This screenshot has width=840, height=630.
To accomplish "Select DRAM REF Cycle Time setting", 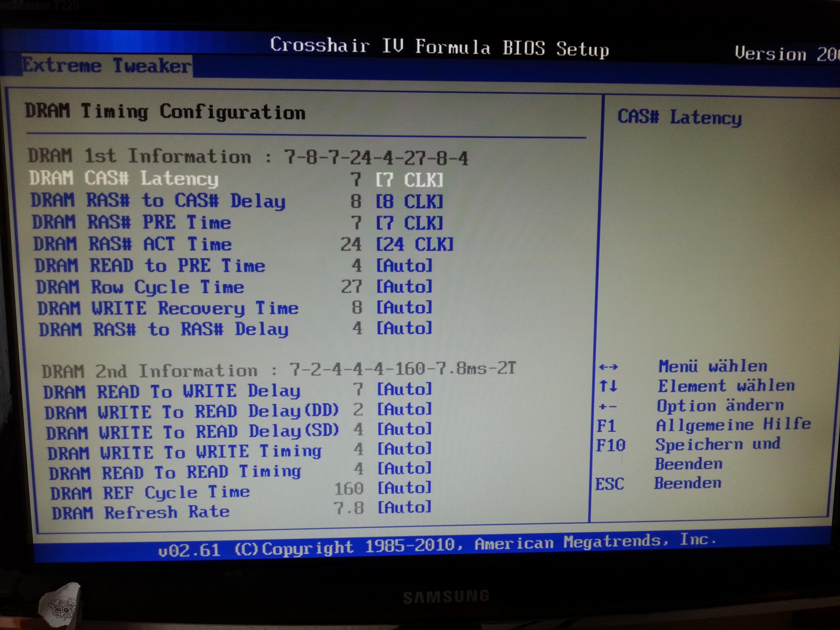I will pos(150,493).
